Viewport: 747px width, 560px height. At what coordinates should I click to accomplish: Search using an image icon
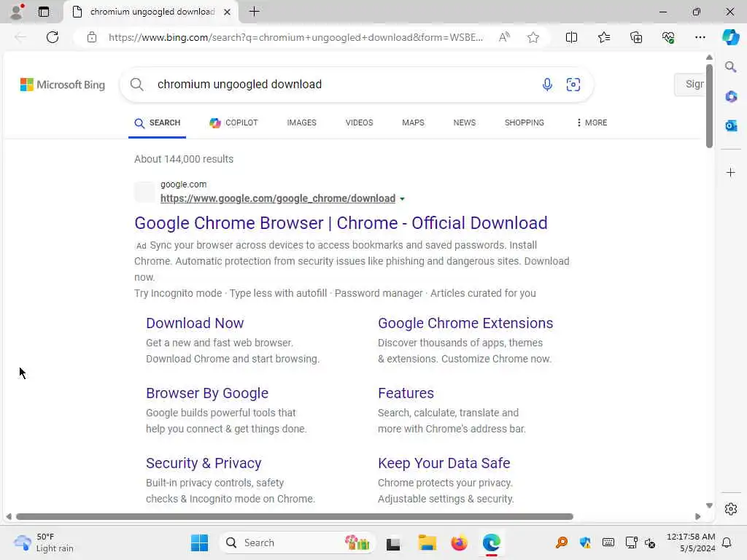573,85
